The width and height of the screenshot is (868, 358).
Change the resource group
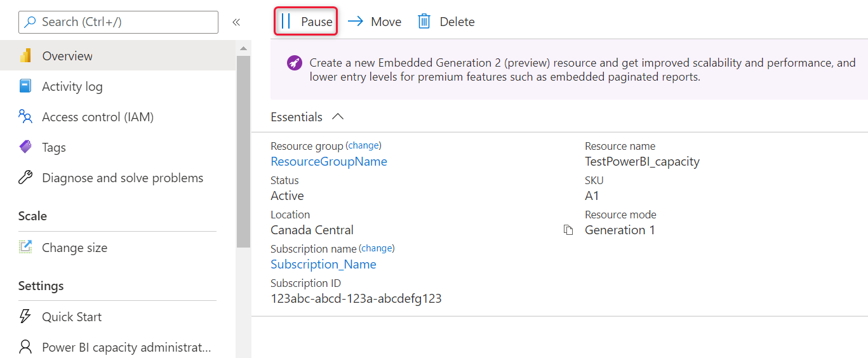pos(364,146)
